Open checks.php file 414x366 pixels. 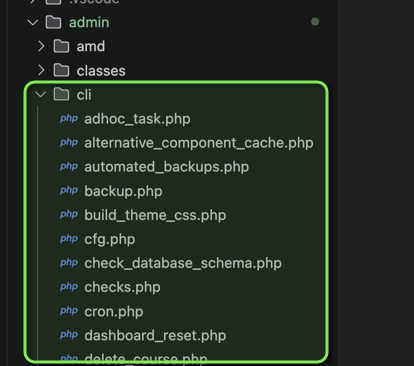tap(122, 287)
